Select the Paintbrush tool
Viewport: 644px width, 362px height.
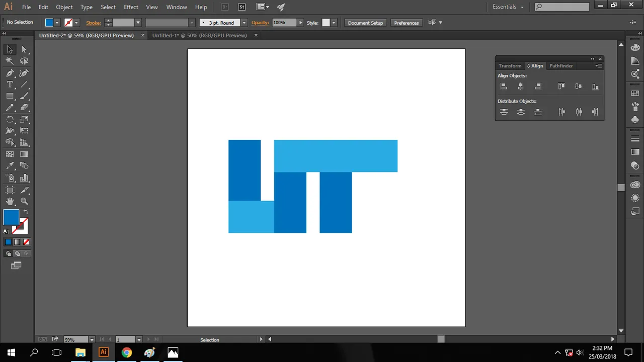coord(24,96)
